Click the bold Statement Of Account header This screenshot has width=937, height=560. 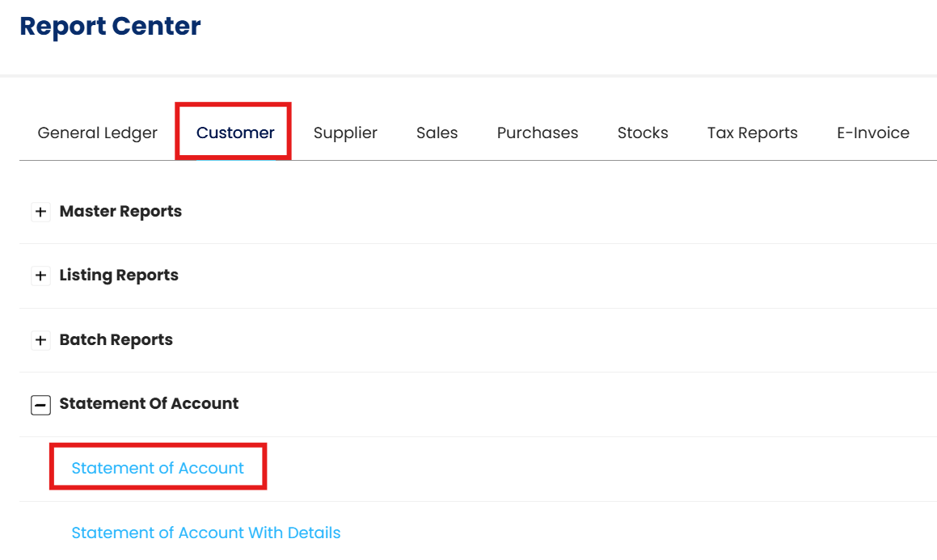click(149, 404)
